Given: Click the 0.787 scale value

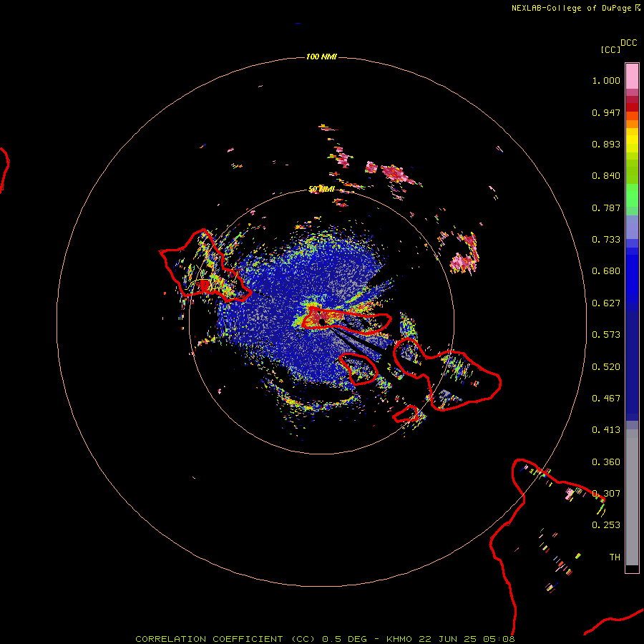Looking at the screenshot, I should pos(606,208).
